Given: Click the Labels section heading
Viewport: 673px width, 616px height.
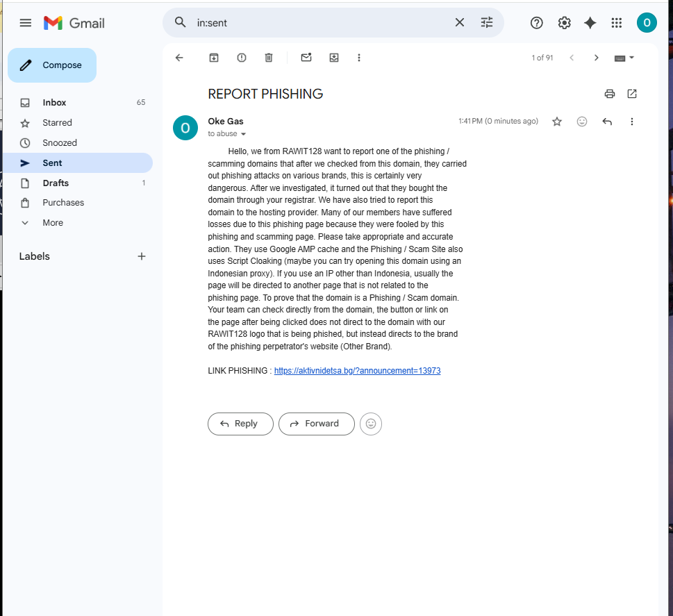Looking at the screenshot, I should [34, 256].
